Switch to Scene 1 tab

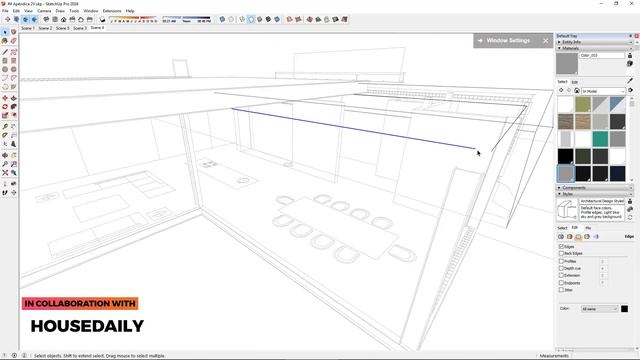(28, 28)
